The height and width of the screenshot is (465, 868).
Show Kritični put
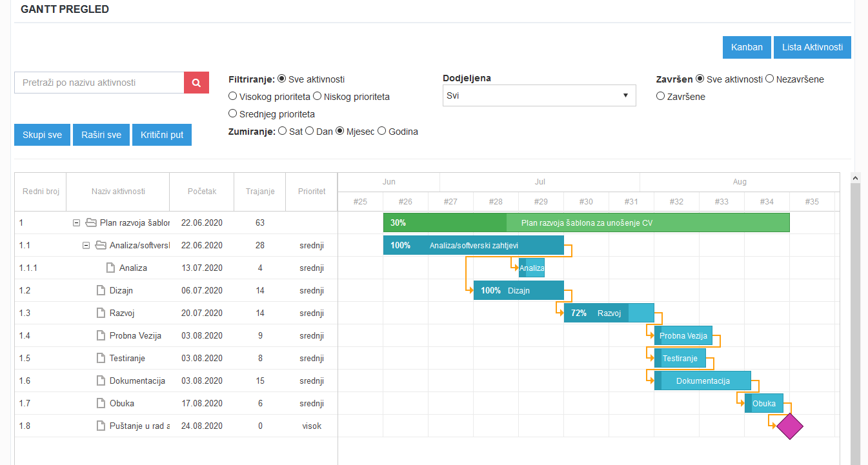[x=162, y=135]
